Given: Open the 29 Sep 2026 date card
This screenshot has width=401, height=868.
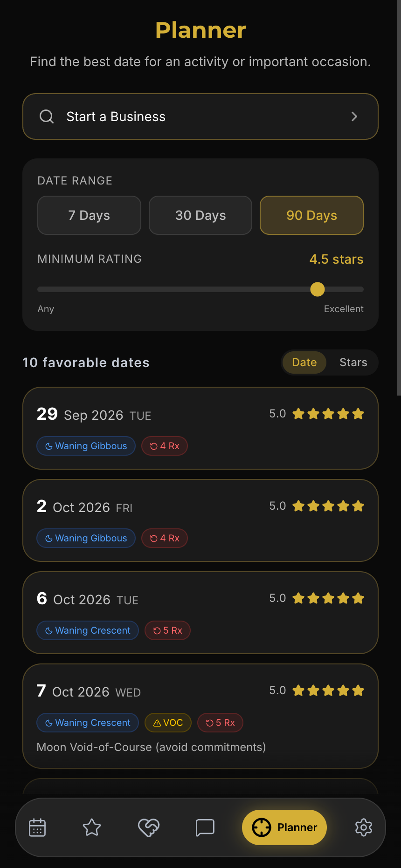Looking at the screenshot, I should tap(200, 428).
